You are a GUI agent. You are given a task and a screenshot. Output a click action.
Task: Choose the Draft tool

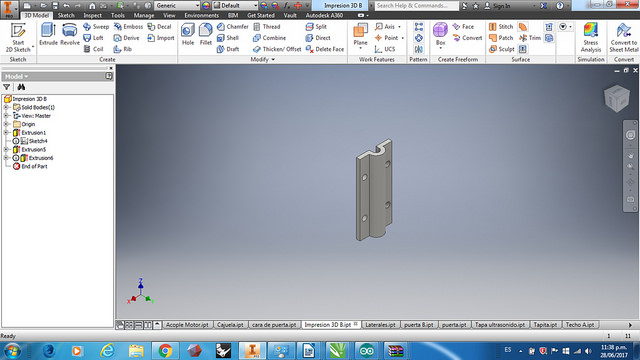pos(228,49)
